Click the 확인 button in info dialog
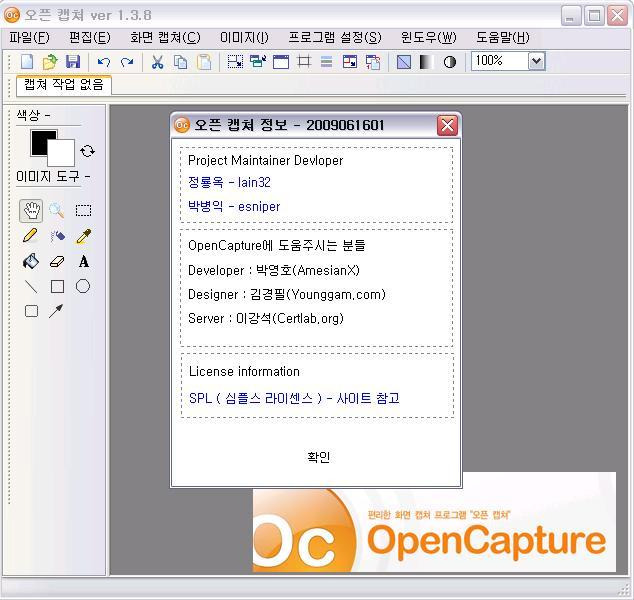The height and width of the screenshot is (600, 634). point(318,457)
